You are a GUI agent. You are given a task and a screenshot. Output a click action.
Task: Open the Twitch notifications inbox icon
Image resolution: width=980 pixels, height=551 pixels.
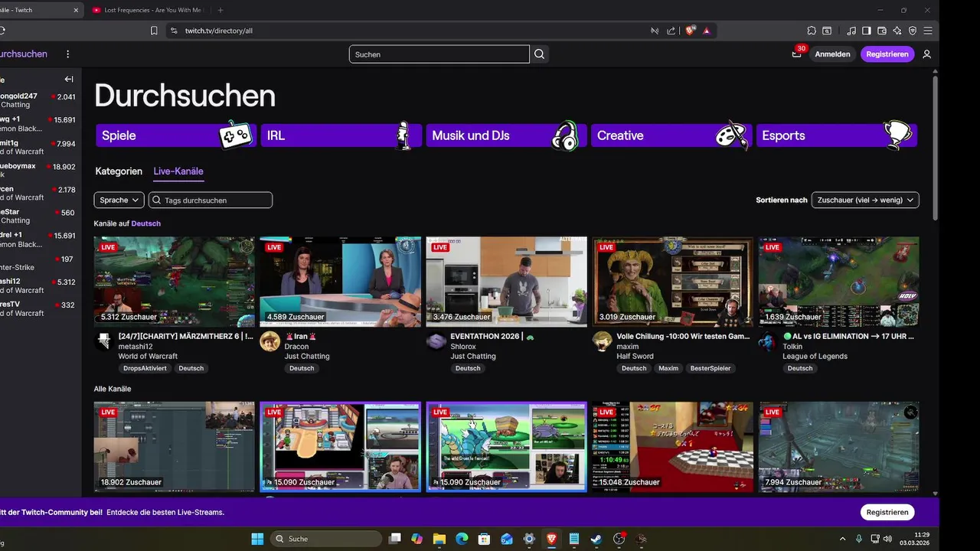click(x=797, y=54)
